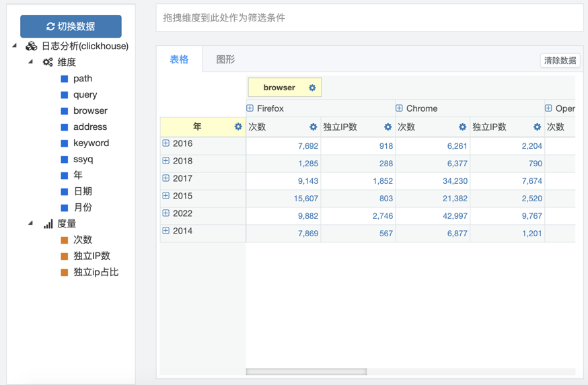588x385 pixels.
Task: Expand the 2017 row
Action: pyautogui.click(x=166, y=178)
